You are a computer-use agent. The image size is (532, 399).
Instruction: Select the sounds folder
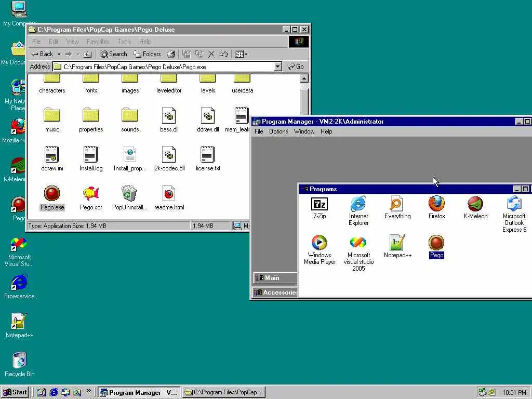point(130,120)
